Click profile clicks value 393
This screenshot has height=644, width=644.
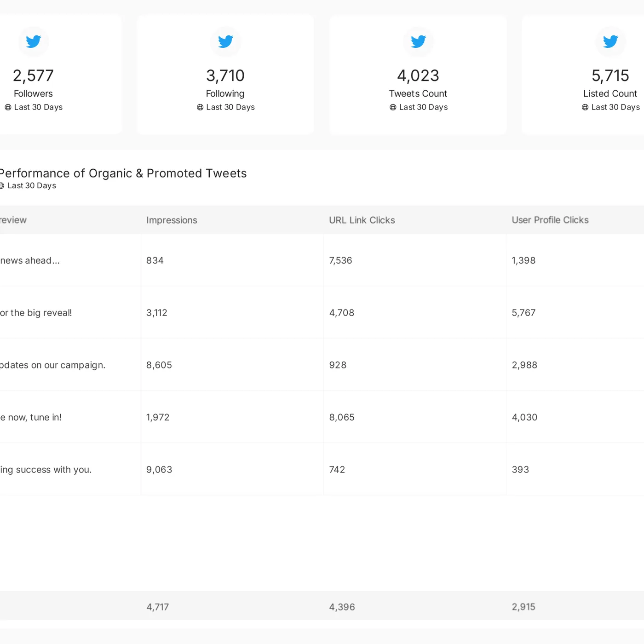(520, 470)
